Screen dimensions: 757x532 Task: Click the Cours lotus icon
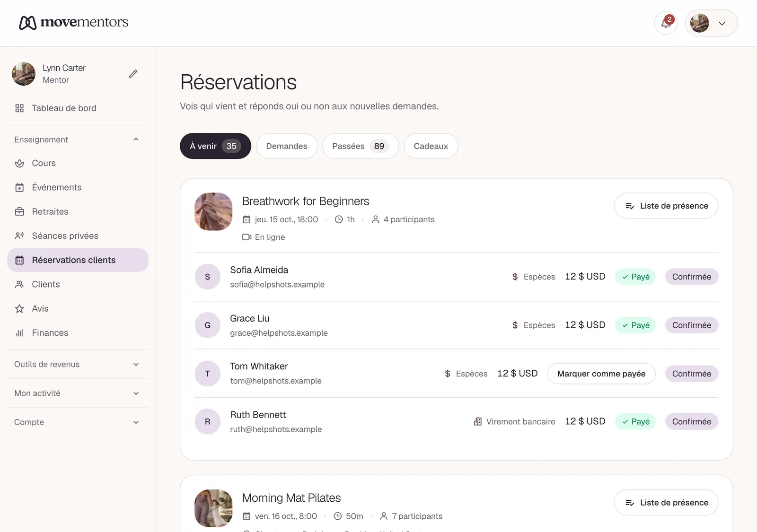(x=19, y=163)
